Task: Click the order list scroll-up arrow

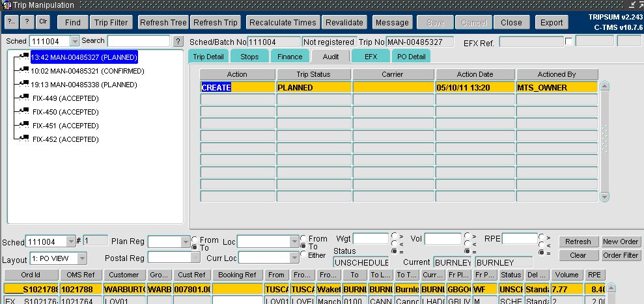Action: tap(611, 288)
